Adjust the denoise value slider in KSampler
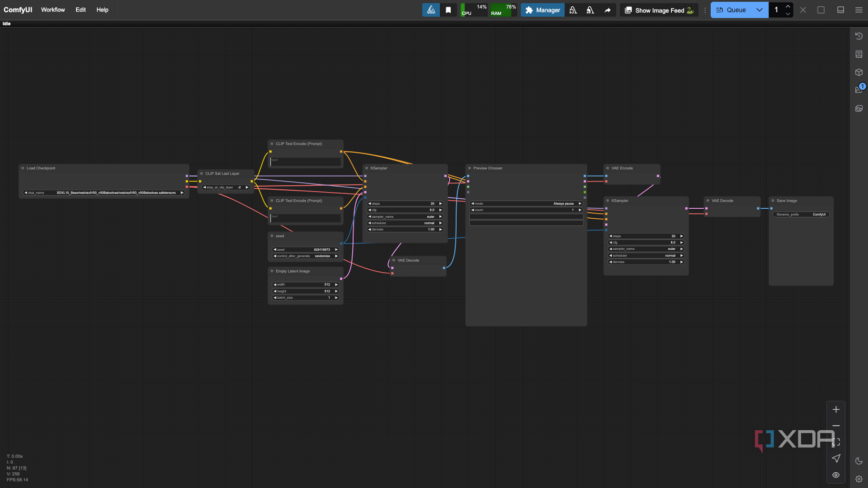Screen dimensions: 868x488 [405, 229]
